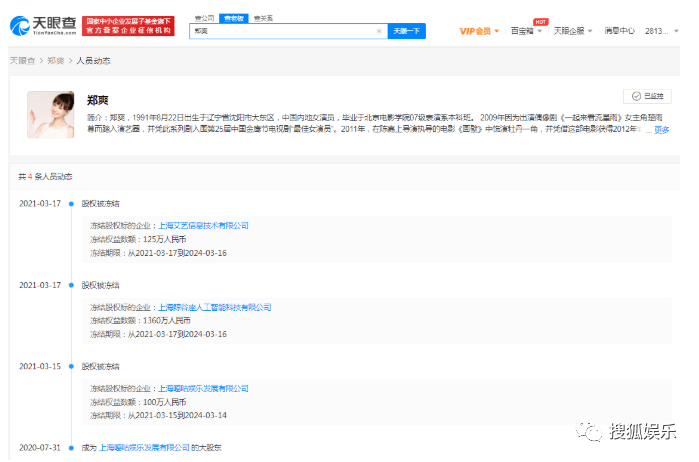
Task: Click the timeline dot for 2021-03-15
Action: (x=71, y=367)
